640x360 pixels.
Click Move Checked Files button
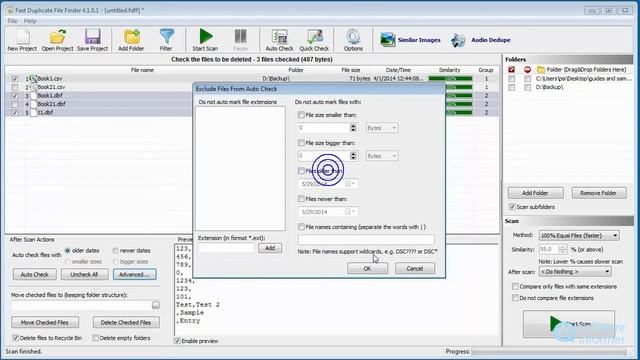click(x=45, y=322)
